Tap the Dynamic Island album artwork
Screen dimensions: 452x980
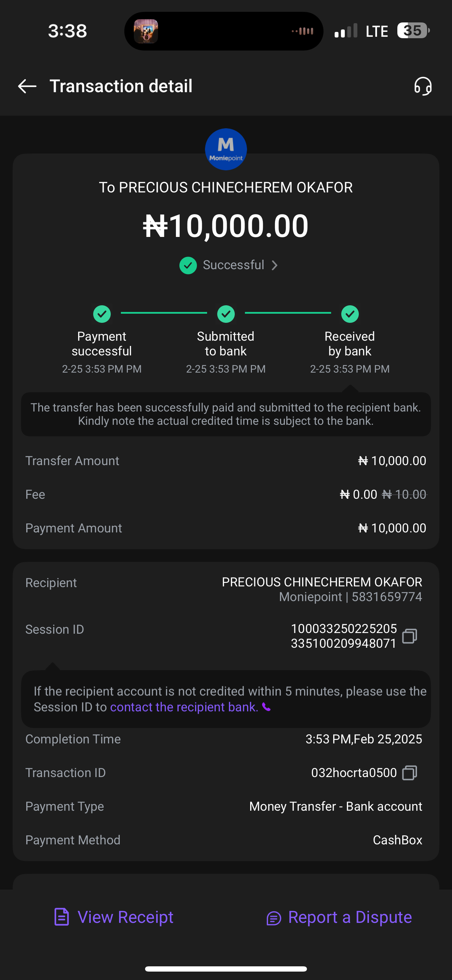pos(146,31)
